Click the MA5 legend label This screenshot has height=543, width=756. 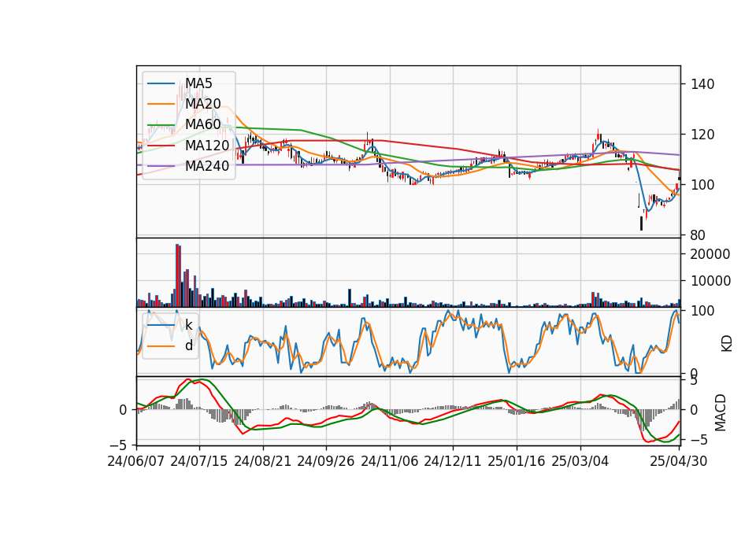tap(198, 83)
